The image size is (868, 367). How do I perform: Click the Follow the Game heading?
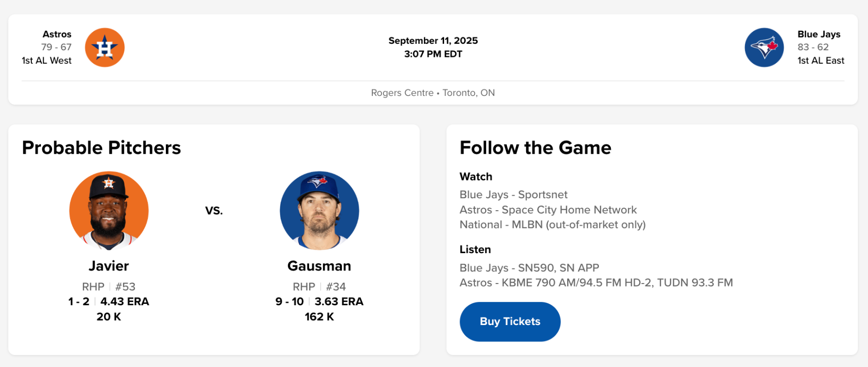[535, 148]
